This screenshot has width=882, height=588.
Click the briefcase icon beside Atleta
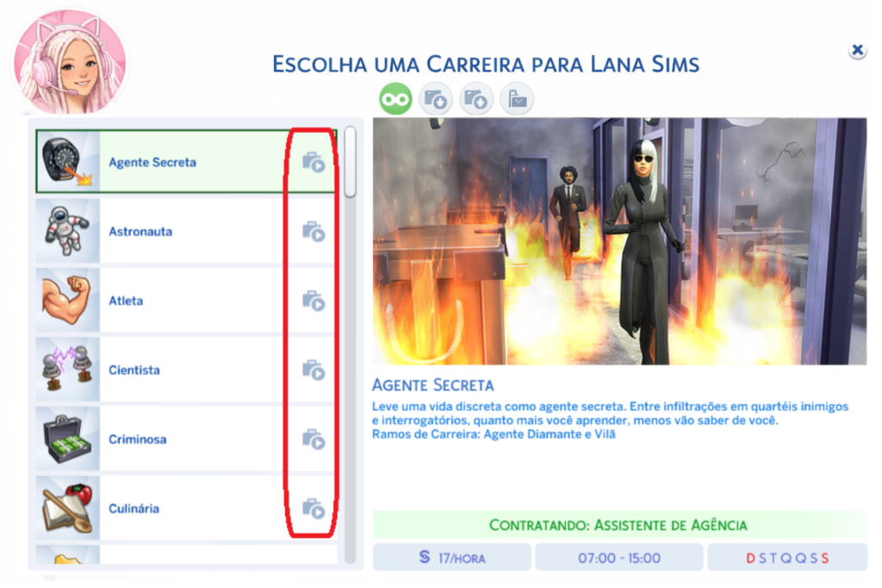pos(314,300)
